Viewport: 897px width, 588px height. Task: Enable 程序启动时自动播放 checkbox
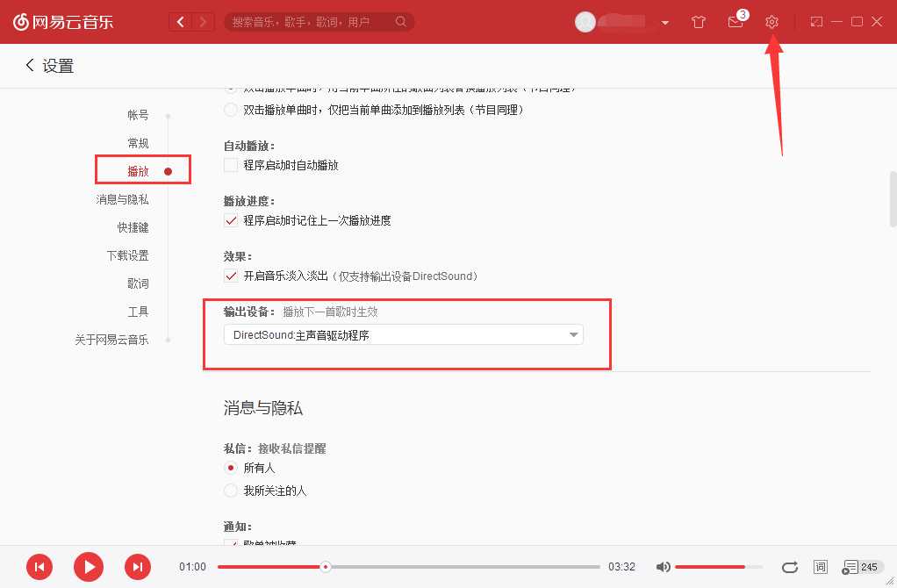click(x=230, y=163)
